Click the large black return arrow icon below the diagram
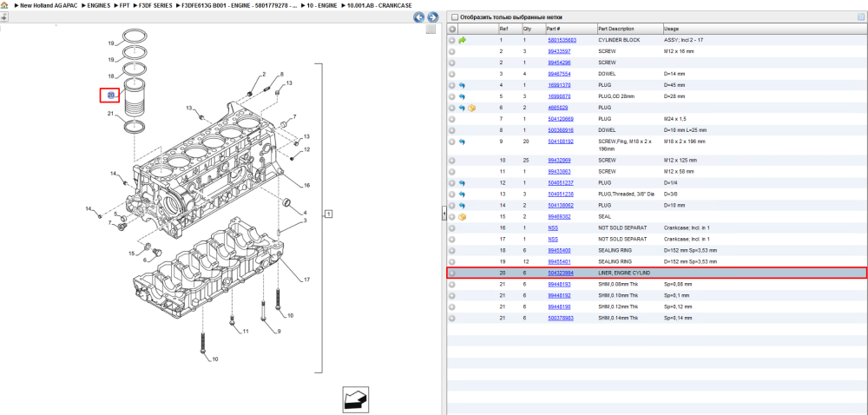Viewport: 868px width, 415px height. (x=357, y=399)
